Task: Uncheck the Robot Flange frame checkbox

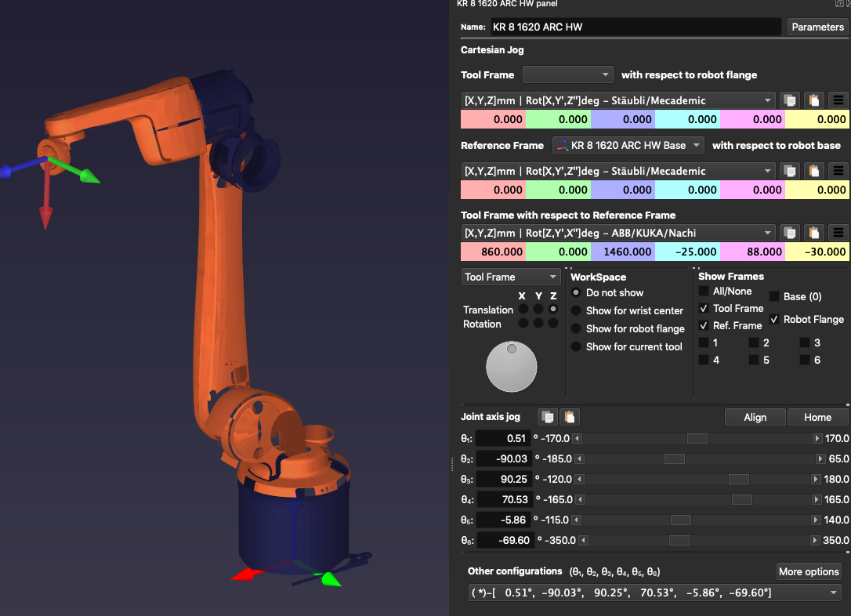Action: [x=774, y=320]
